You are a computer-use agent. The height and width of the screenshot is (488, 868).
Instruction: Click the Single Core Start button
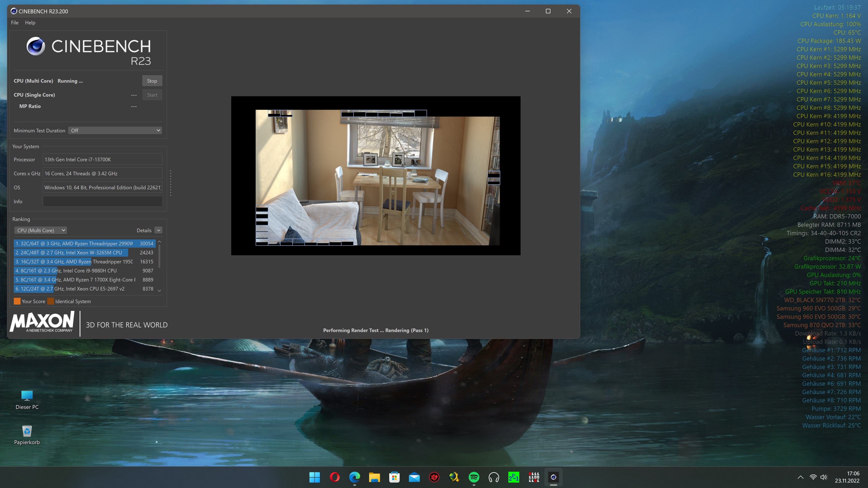[152, 95]
